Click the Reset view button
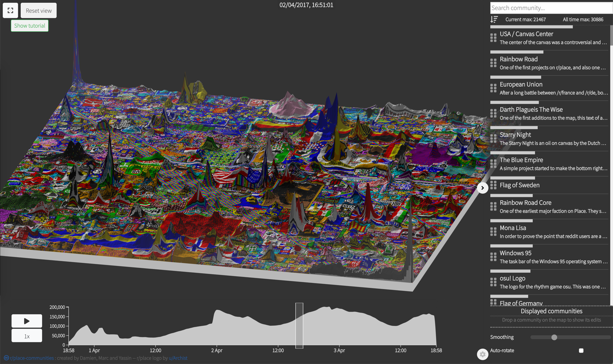This screenshot has height=364, width=613. [38, 10]
